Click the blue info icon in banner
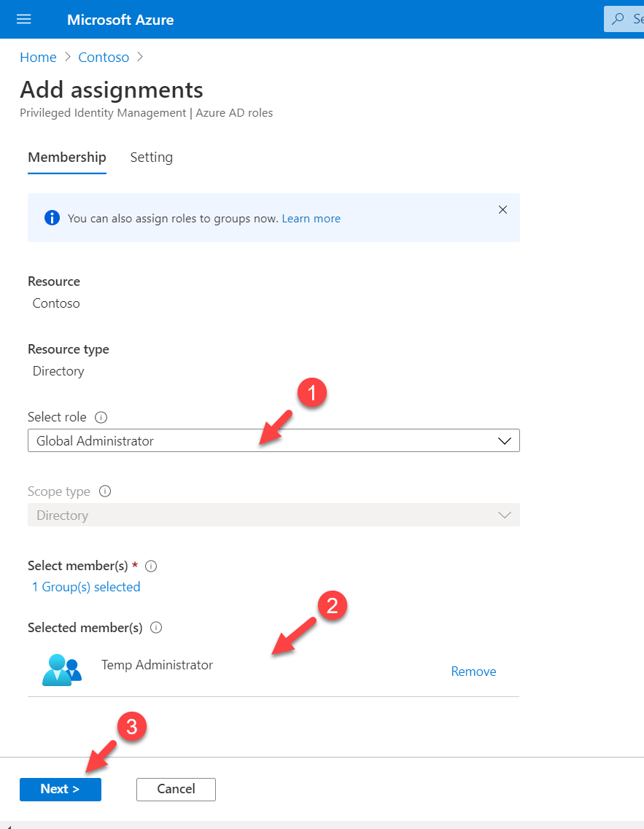The image size is (644, 829). (x=52, y=218)
